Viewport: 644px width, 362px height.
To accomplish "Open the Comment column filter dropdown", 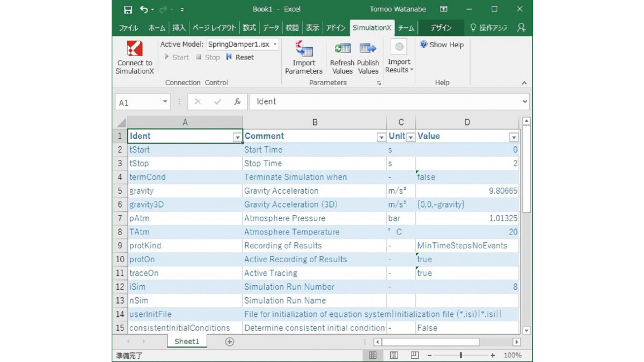I will (x=381, y=138).
